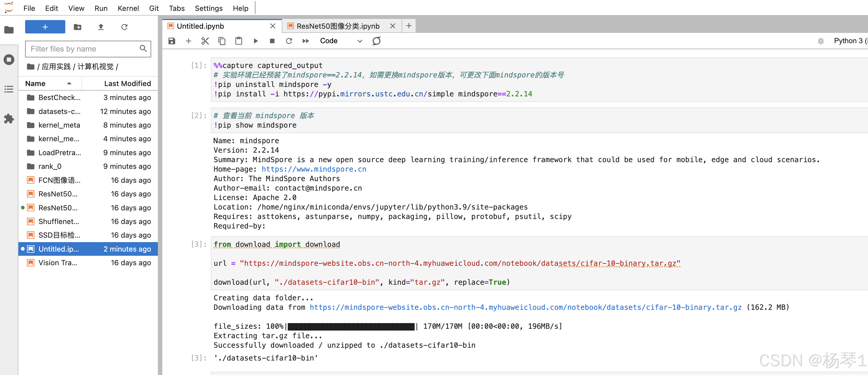Cut the selected cell using scissors icon
Viewport: 868px width, 375px height.
click(x=205, y=41)
